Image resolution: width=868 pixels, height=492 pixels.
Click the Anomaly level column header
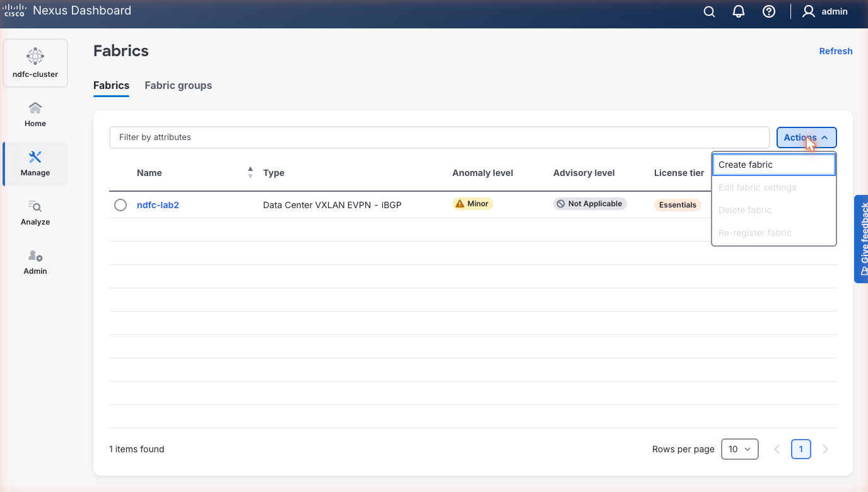tap(483, 173)
